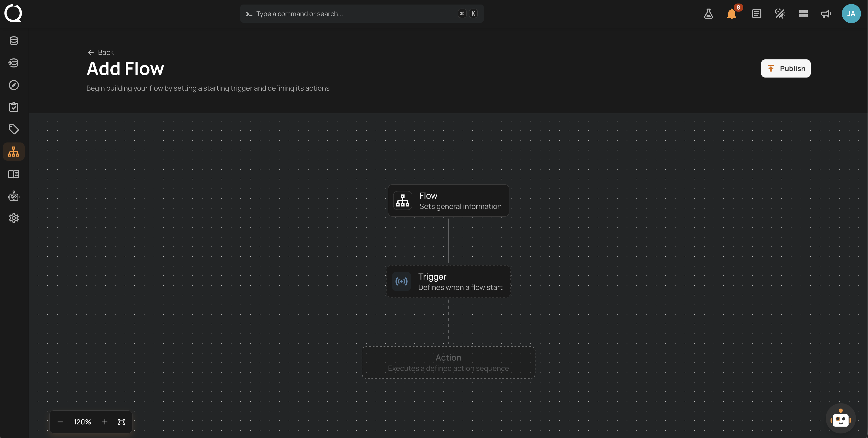Zoom out with the minus button
Image resolution: width=868 pixels, height=438 pixels.
pos(60,422)
